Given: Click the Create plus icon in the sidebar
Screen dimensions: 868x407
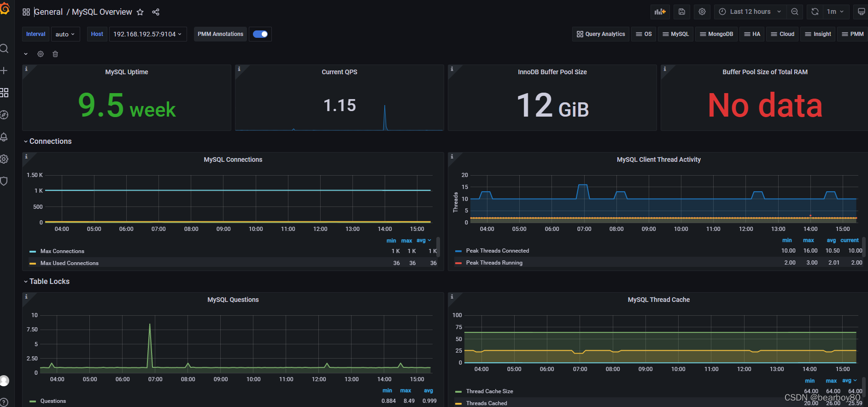Looking at the screenshot, I should [x=4, y=71].
